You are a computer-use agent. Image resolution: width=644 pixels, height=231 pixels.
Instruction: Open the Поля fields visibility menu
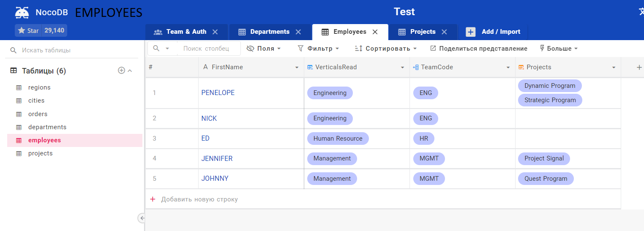(264, 49)
